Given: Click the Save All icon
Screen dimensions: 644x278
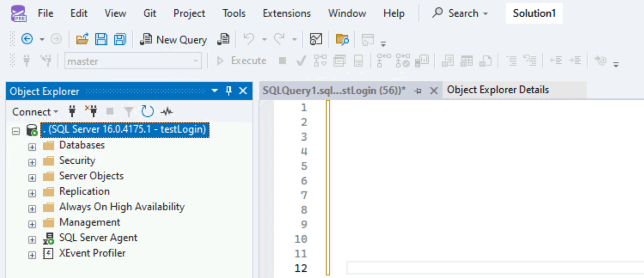Looking at the screenshot, I should 120,39.
